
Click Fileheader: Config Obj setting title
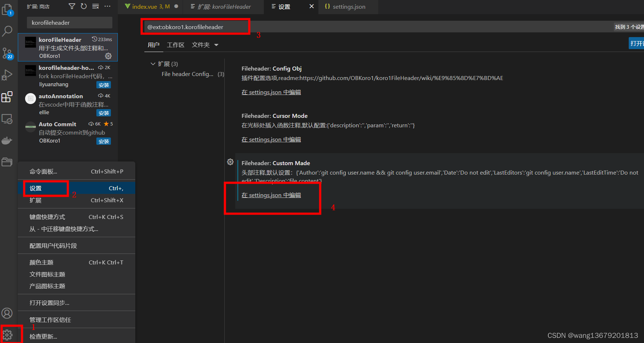[272, 69]
